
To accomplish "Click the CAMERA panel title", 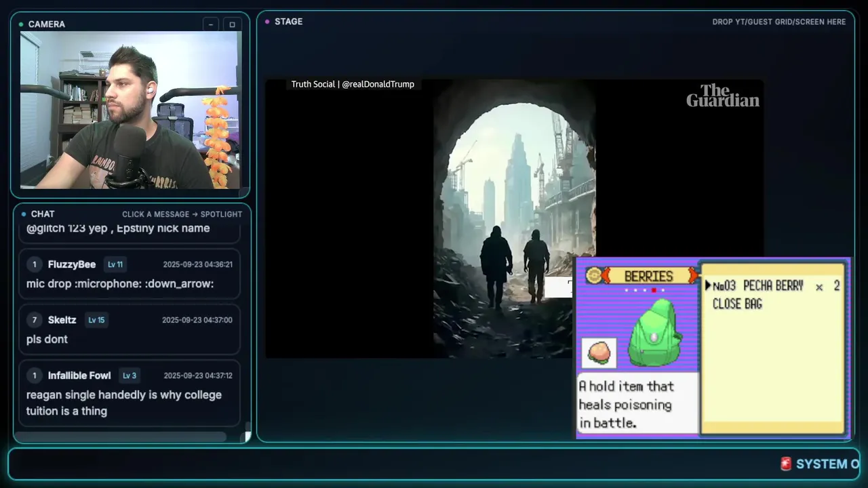I will [x=47, y=24].
